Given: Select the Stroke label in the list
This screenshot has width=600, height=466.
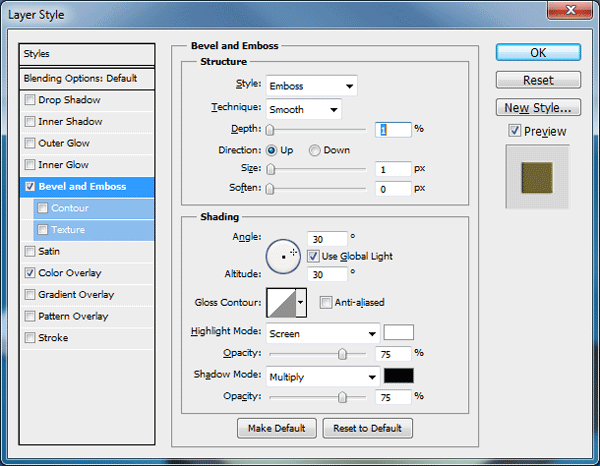Looking at the screenshot, I should pyautogui.click(x=53, y=338).
